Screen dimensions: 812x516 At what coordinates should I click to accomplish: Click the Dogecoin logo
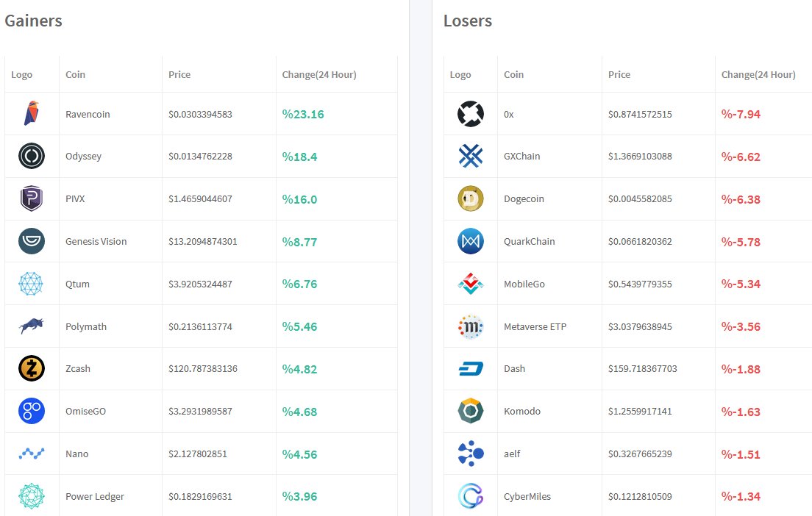tap(471, 198)
